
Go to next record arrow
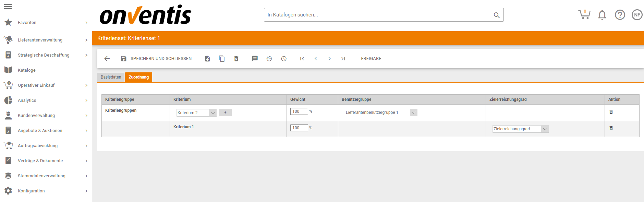(x=329, y=59)
